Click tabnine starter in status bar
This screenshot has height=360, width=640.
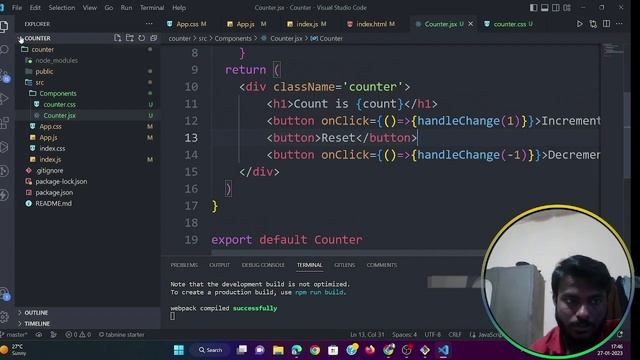pyautogui.click(x=122, y=335)
